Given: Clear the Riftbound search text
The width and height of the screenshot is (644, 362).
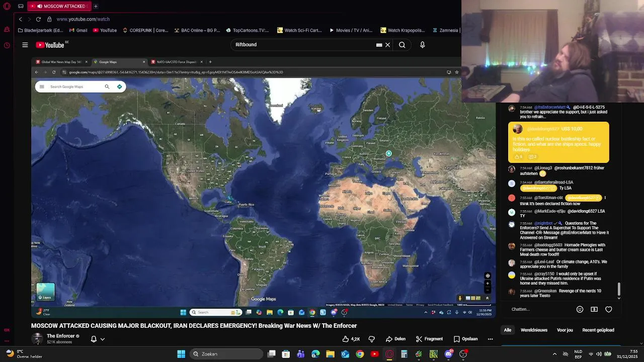Looking at the screenshot, I should [387, 45].
